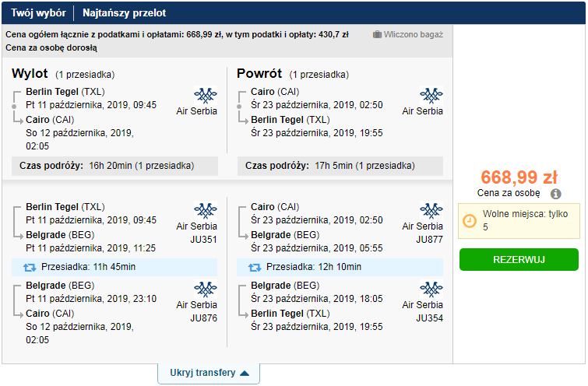Click the 668,99 zł price
Screen dimensions: 588x386
click(x=519, y=177)
